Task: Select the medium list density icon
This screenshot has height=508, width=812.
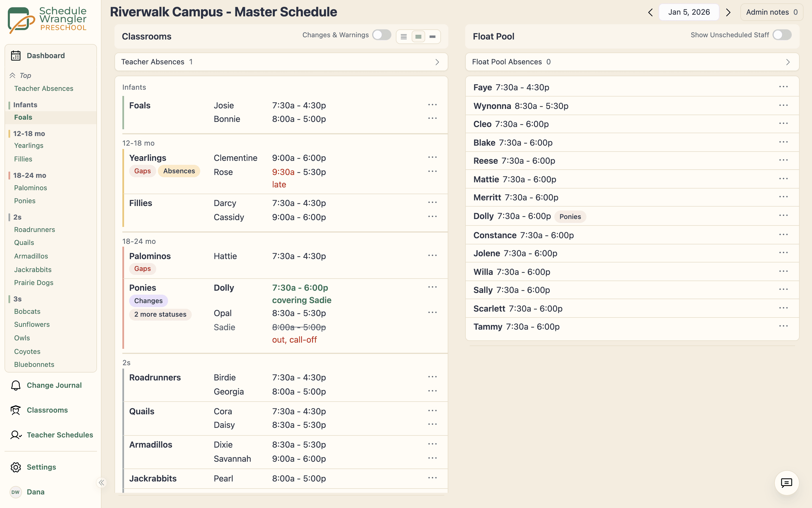Action: coord(418,37)
